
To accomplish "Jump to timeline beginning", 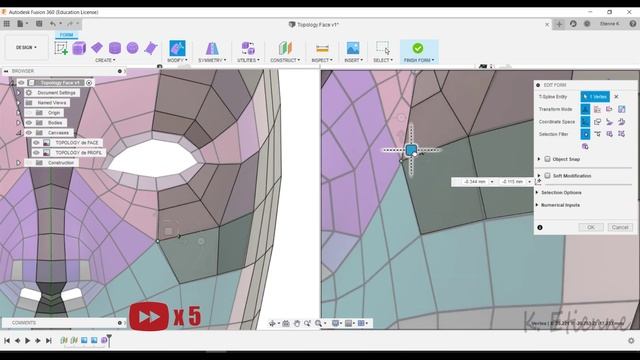I will pyautogui.click(x=7, y=340).
